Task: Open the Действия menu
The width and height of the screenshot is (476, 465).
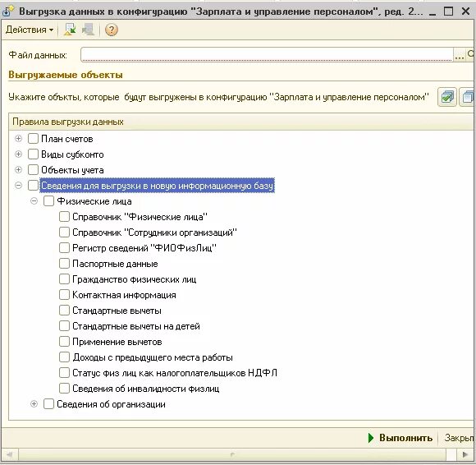Action: click(30, 30)
